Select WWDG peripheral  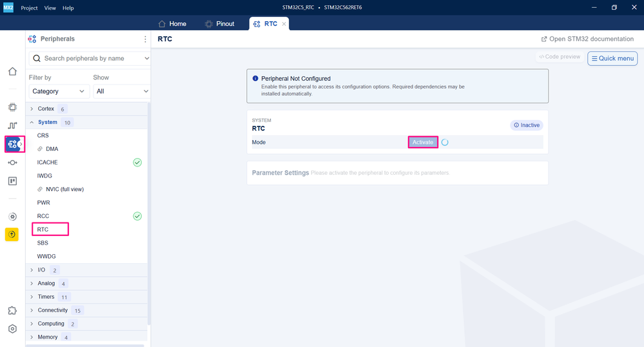[x=46, y=257]
